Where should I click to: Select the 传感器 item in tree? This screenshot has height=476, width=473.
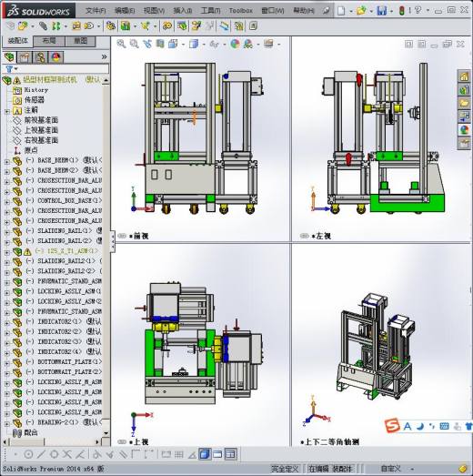35,100
